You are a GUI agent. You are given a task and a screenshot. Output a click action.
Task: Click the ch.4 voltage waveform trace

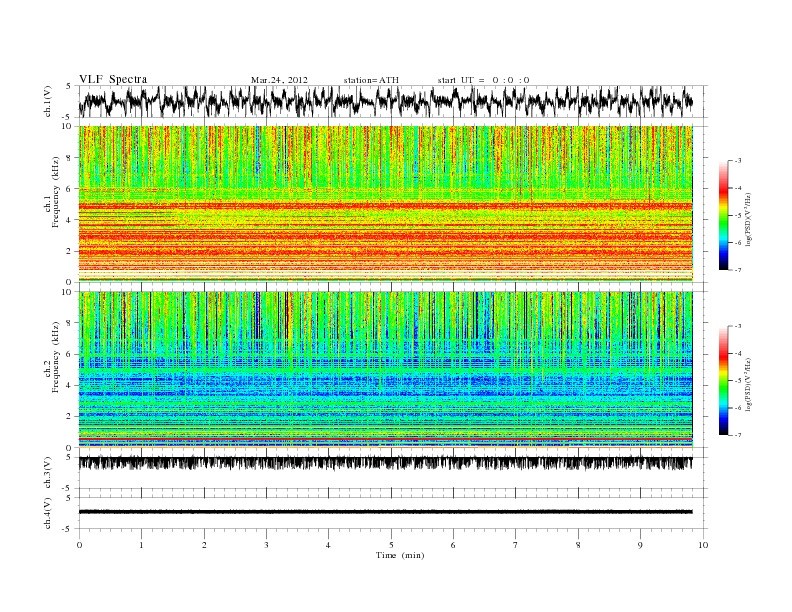tap(385, 512)
